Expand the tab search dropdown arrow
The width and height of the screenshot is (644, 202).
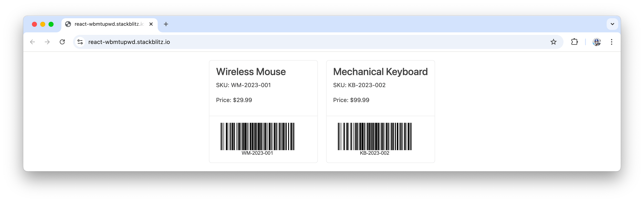point(612,24)
